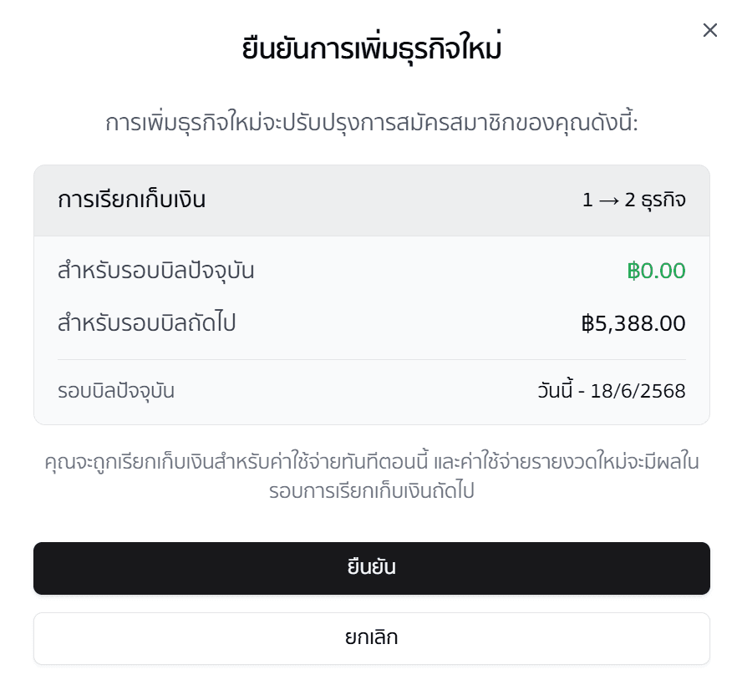Select the green currency symbol ฿

click(633, 271)
